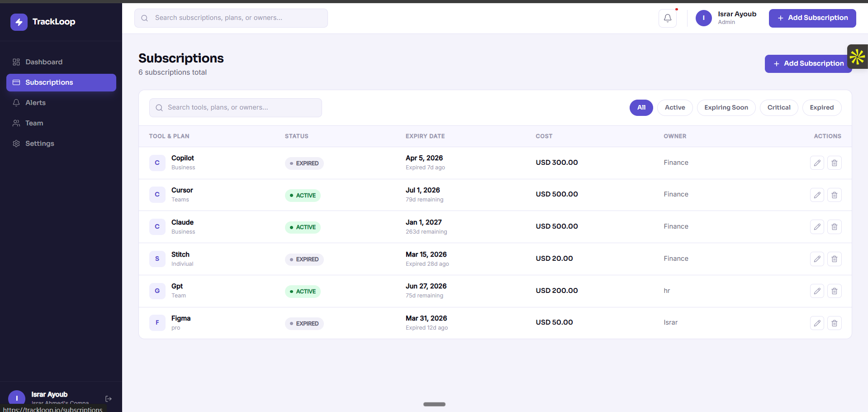This screenshot has width=868, height=412.
Task: Open Subscriptions sidebar item
Action: point(61,82)
